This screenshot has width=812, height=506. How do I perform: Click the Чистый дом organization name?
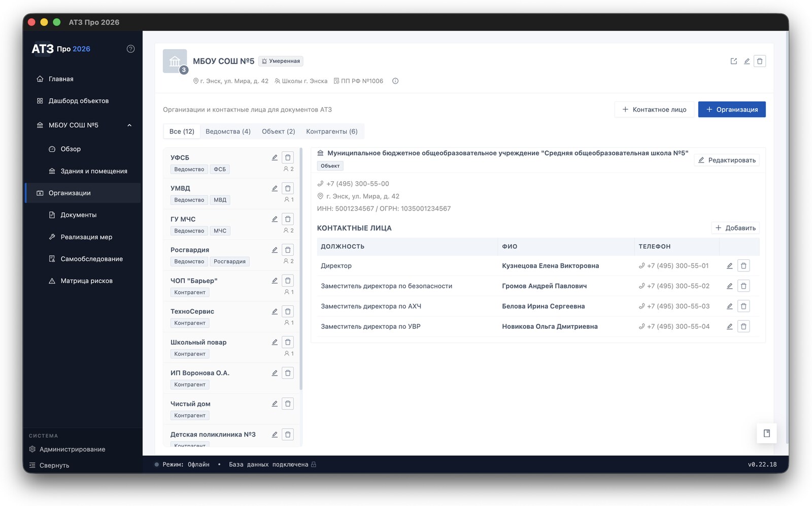190,403
